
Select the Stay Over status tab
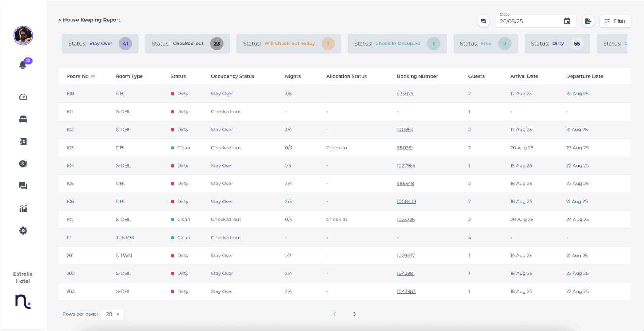tap(100, 44)
